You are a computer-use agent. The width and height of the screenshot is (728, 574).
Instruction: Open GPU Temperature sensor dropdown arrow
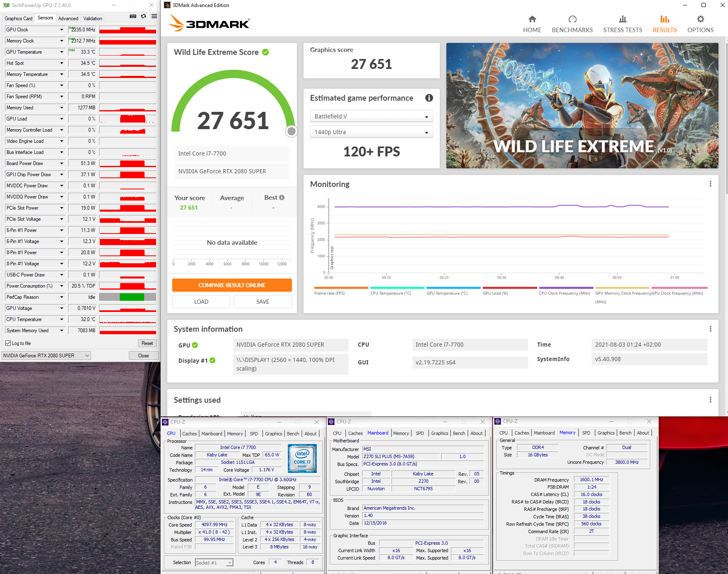click(x=62, y=52)
